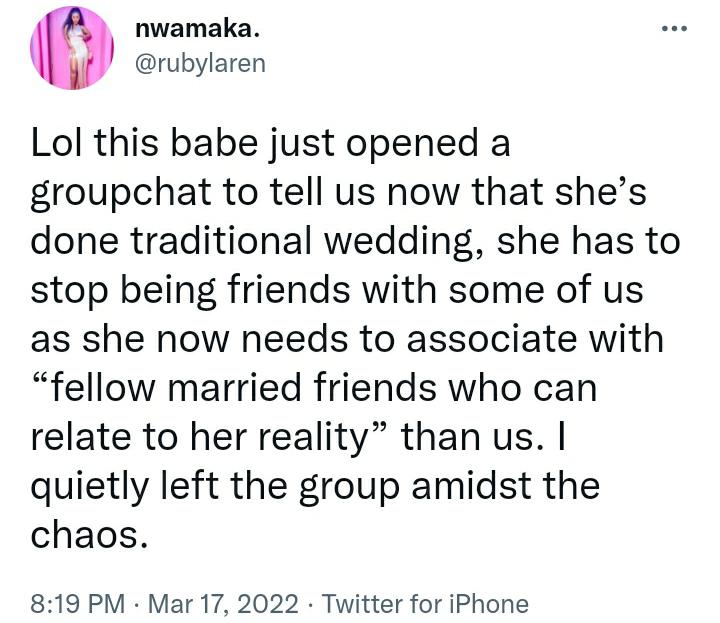The image size is (720, 623).
Task: Click the word "groupchat" in the tweet
Action: click(121, 193)
